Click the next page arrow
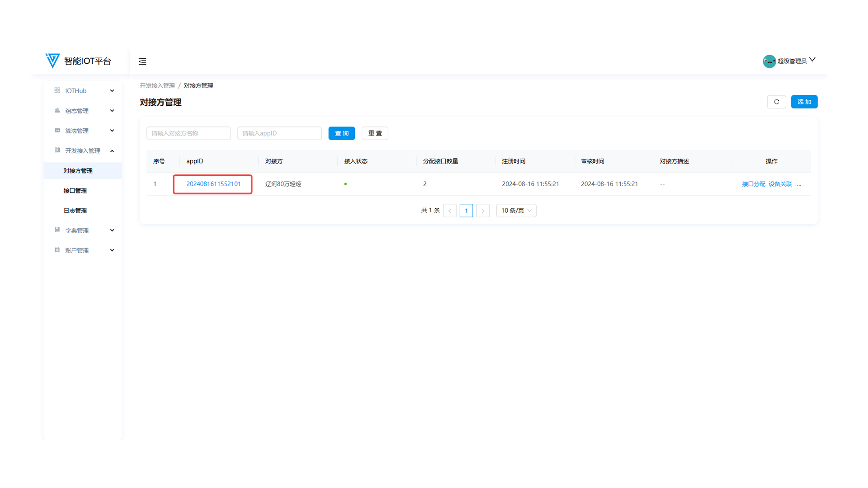The width and height of the screenshot is (868, 488). point(483,211)
